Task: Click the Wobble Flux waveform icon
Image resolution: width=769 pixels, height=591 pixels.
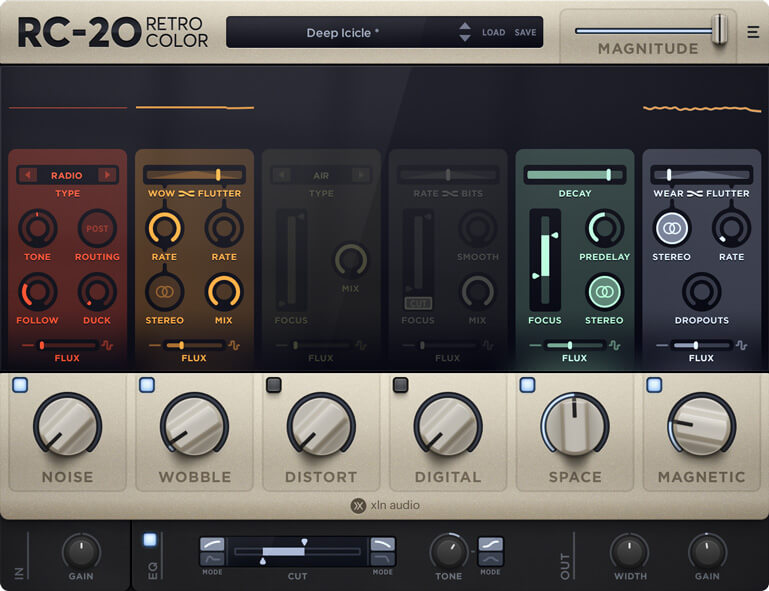Action: 234,345
